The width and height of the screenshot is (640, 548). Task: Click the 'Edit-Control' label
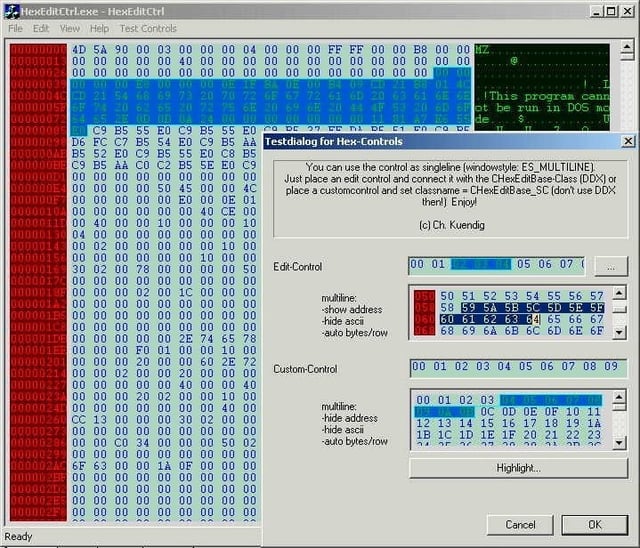click(298, 267)
